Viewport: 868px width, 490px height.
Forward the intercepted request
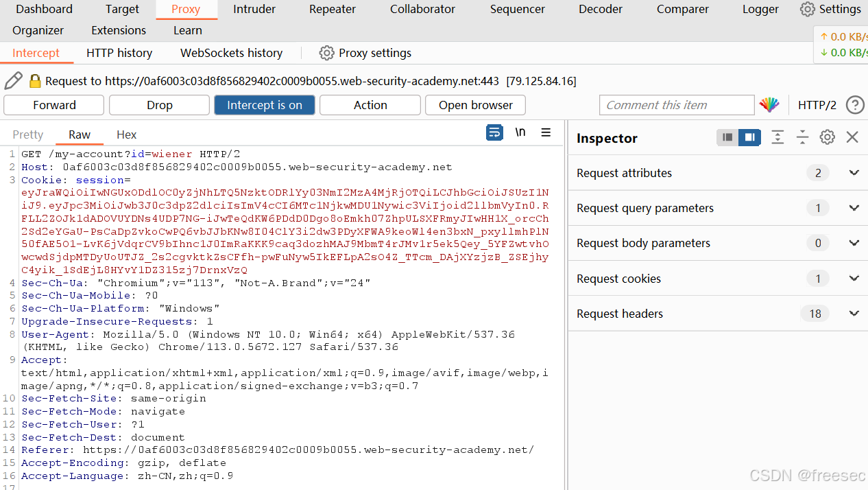tap(54, 105)
